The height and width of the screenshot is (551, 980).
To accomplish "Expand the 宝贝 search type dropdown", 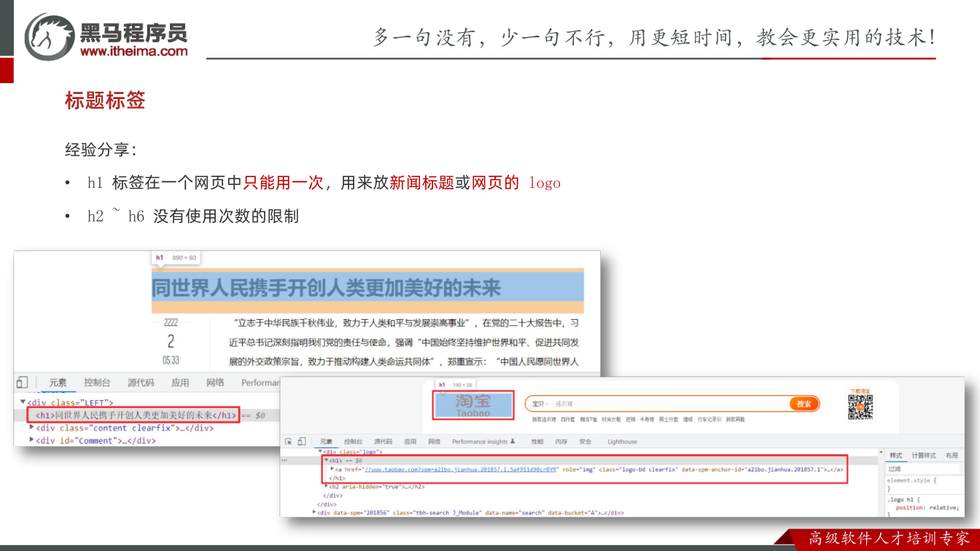I will pyautogui.click(x=540, y=404).
